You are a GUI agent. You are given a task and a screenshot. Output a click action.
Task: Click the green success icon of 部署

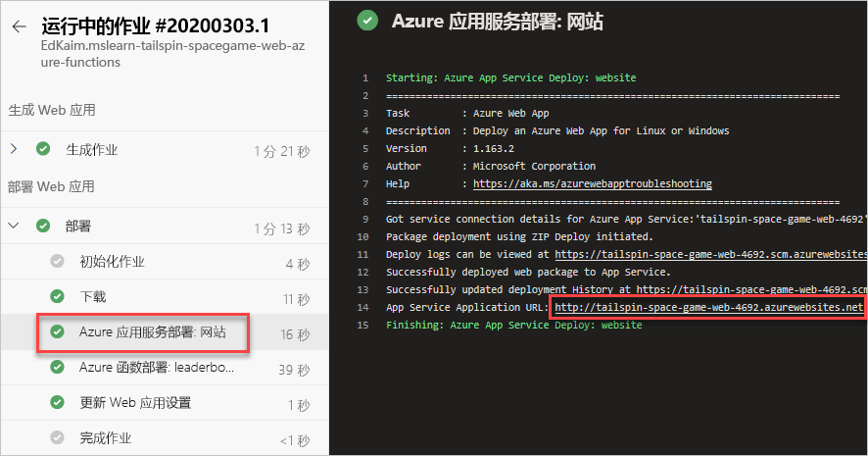(x=43, y=226)
